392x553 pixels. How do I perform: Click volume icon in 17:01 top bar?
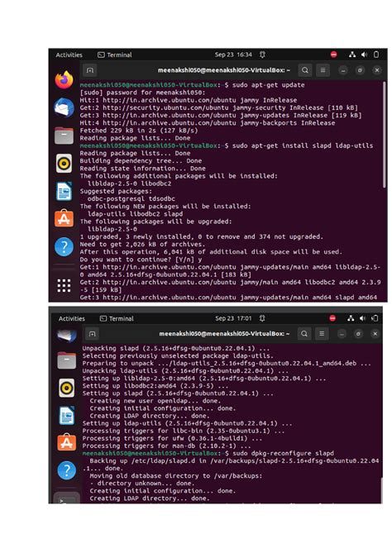[363, 318]
